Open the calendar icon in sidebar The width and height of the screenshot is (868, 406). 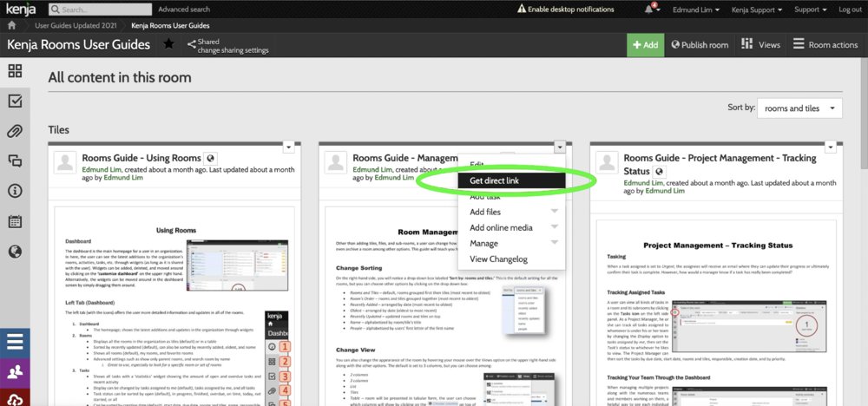15,222
